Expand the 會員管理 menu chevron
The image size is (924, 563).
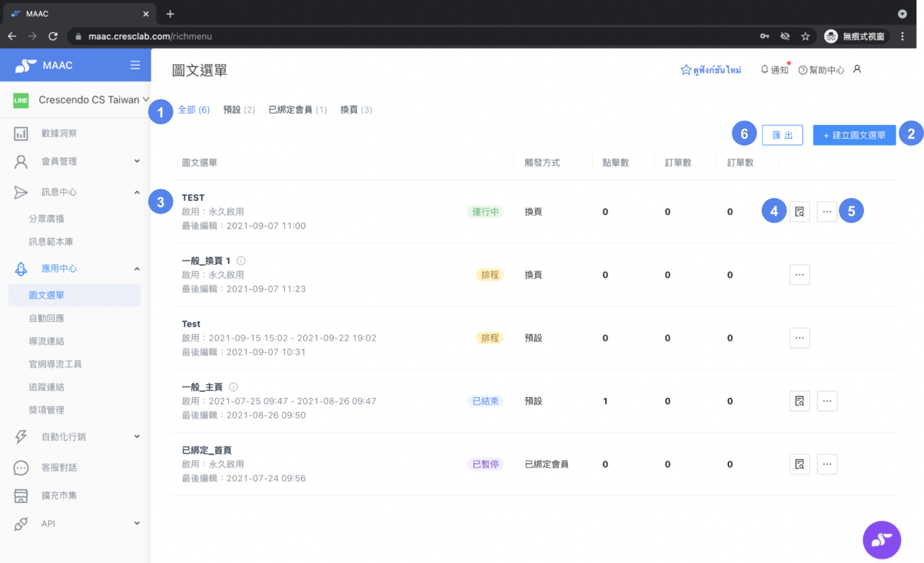pyautogui.click(x=137, y=162)
